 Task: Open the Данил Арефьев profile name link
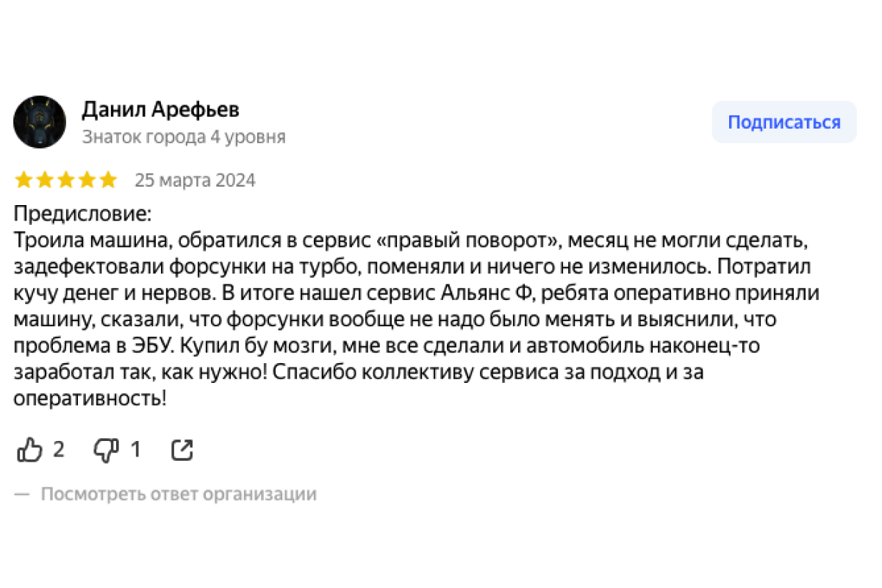point(160,110)
